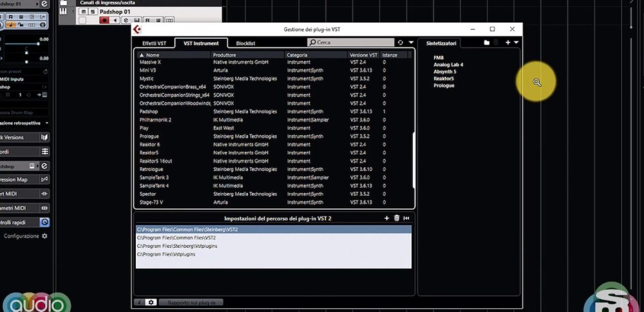Click the Cerca search field
This screenshot has height=312, width=644.
tap(351, 42)
